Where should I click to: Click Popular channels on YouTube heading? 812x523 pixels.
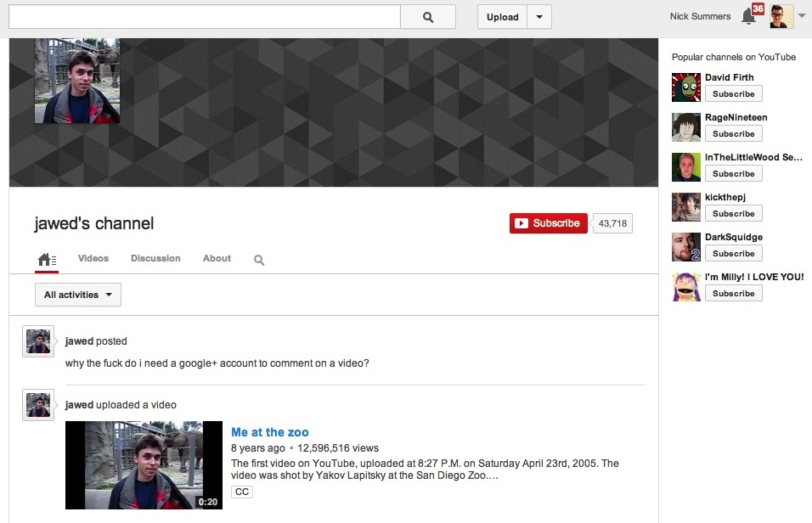733,58
